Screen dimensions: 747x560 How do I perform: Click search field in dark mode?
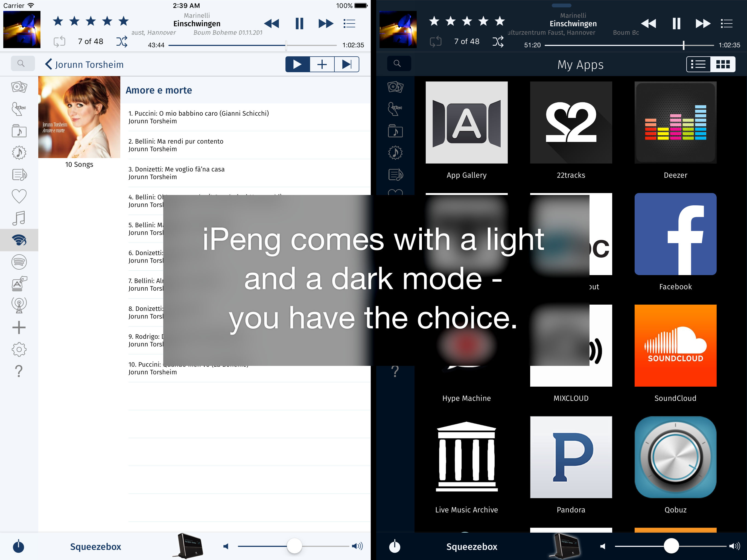click(399, 63)
